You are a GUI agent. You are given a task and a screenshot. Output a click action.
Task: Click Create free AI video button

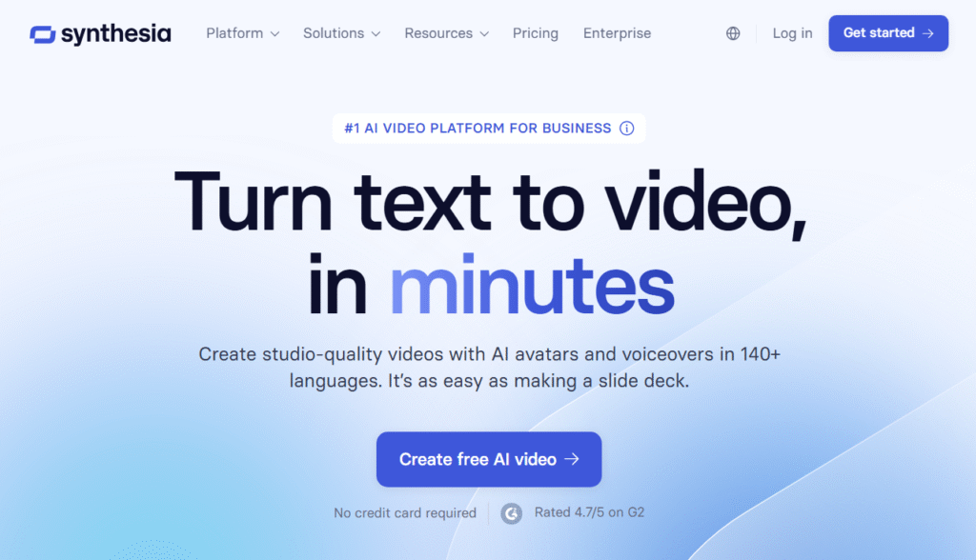tap(489, 459)
